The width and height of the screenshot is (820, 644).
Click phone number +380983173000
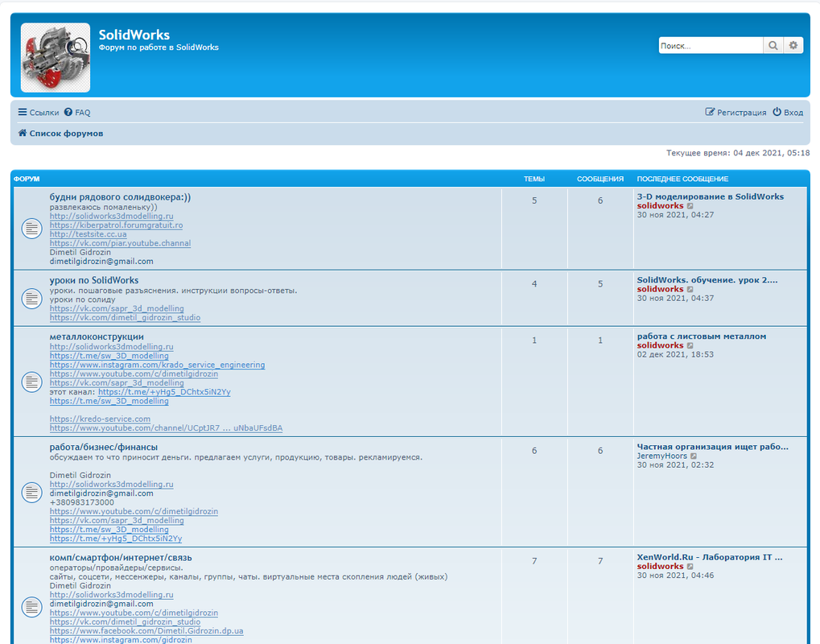(81, 503)
